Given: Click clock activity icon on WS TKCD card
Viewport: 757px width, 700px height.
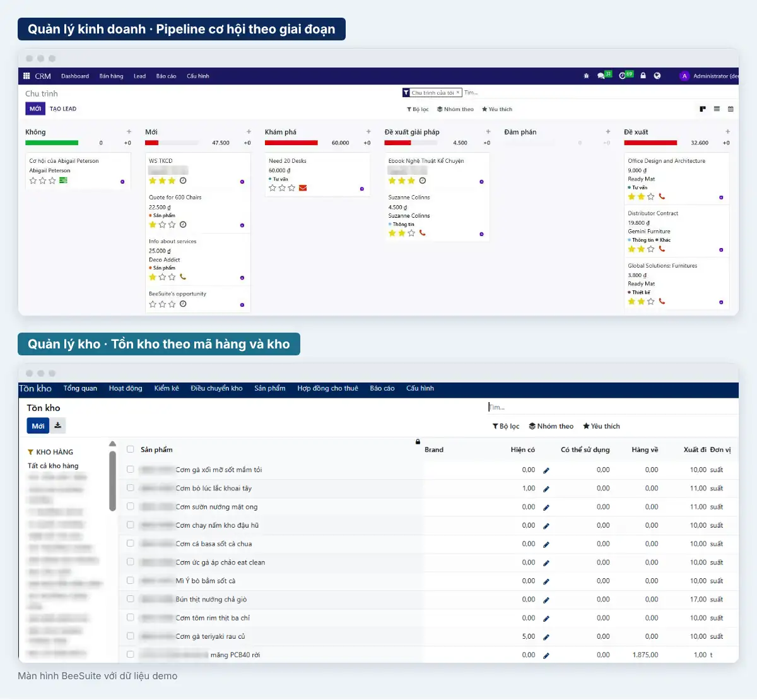Looking at the screenshot, I should coord(183,181).
